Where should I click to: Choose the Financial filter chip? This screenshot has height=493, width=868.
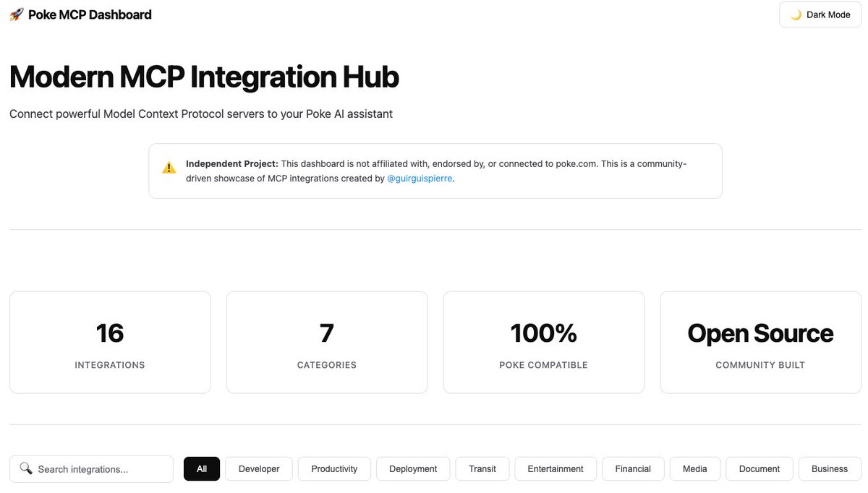[633, 469]
